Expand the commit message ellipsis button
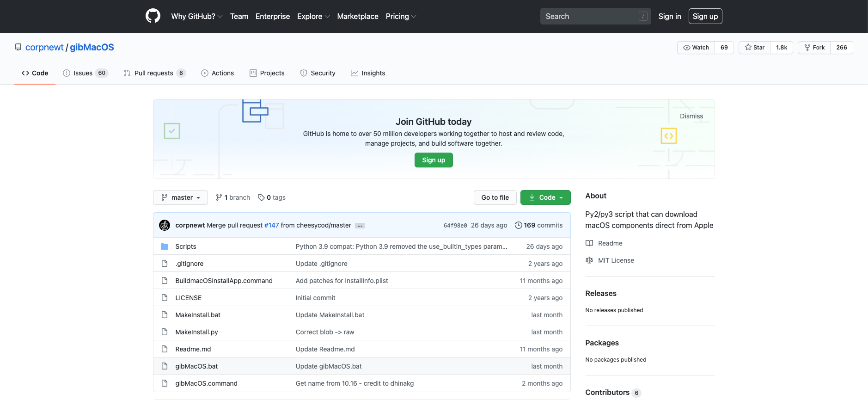The height and width of the screenshot is (400, 868). (360, 226)
